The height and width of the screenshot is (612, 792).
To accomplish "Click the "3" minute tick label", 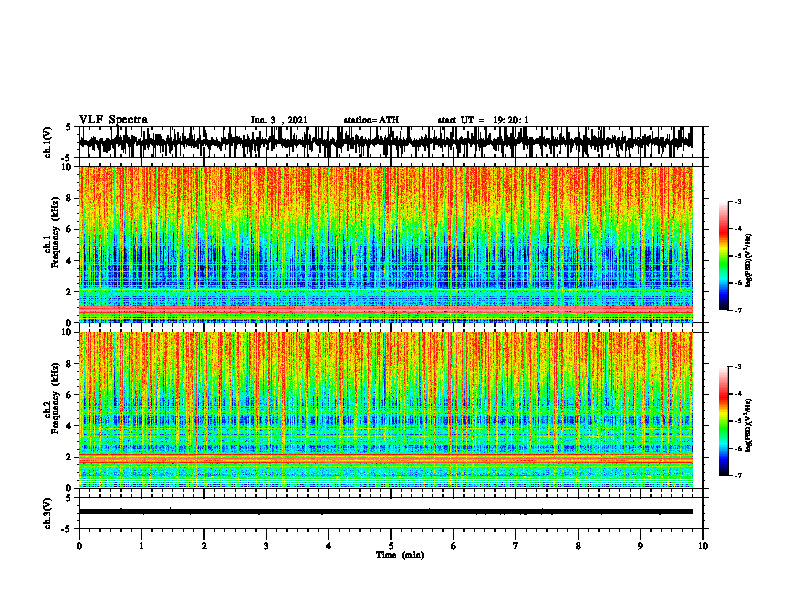I will pos(266,546).
